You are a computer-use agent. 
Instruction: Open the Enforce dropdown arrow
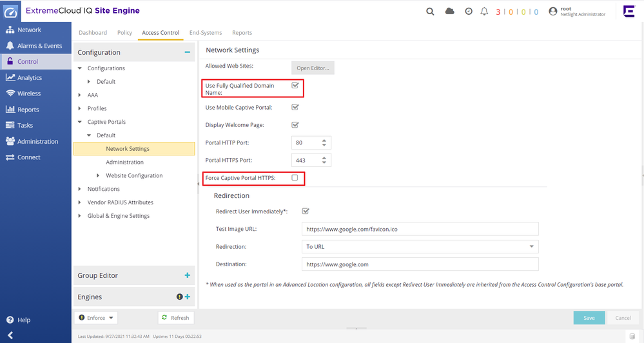click(111, 318)
